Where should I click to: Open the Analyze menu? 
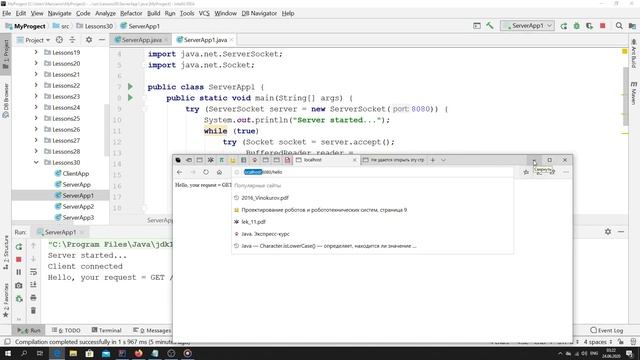[105, 13]
